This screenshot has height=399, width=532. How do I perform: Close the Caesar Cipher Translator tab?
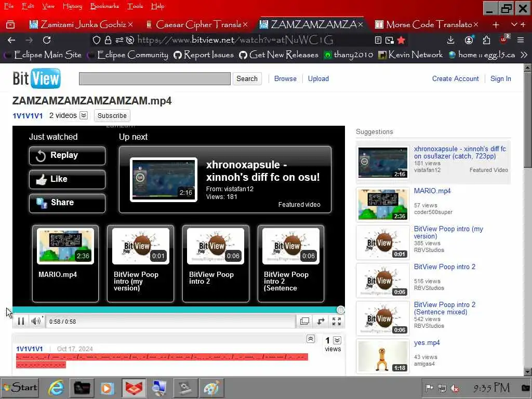click(245, 24)
